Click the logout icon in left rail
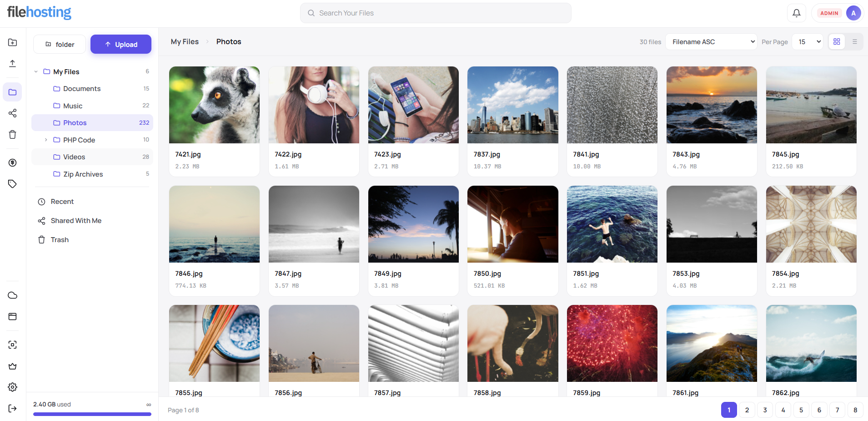868x421 pixels. [x=13, y=408]
